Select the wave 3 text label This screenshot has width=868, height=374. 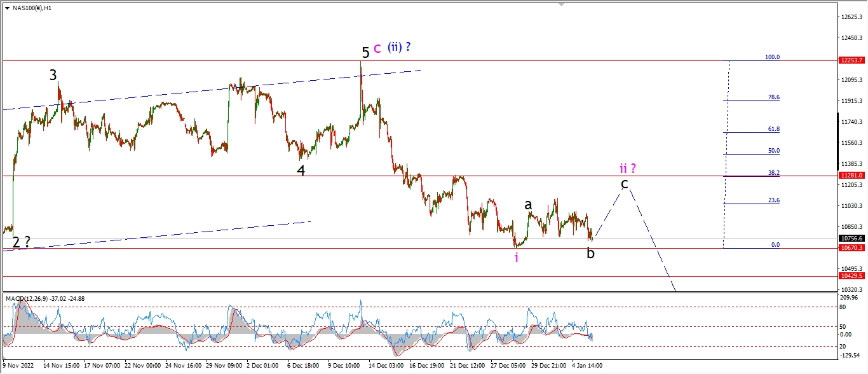(54, 75)
